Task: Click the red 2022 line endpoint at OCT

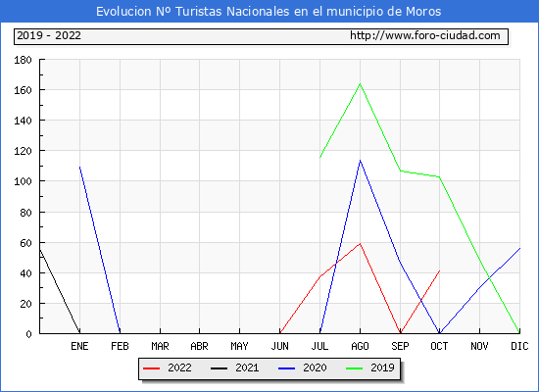Action: 439,270
